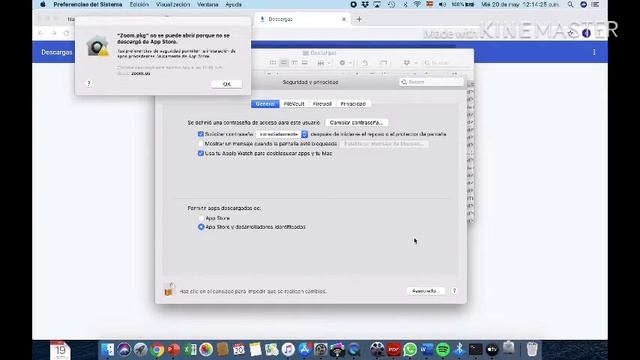Open Excel from the Dock
The image size is (640, 360).
click(190, 350)
